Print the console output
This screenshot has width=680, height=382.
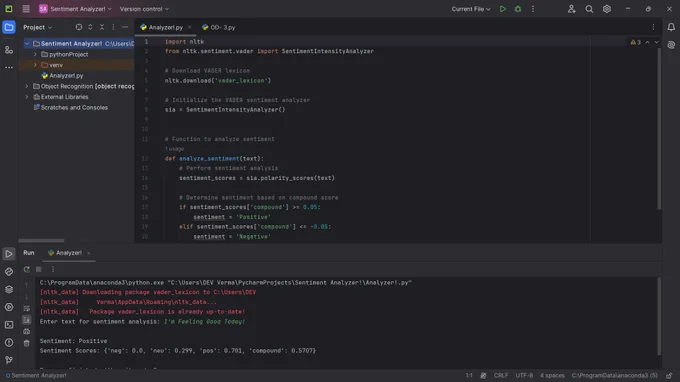coord(26,332)
